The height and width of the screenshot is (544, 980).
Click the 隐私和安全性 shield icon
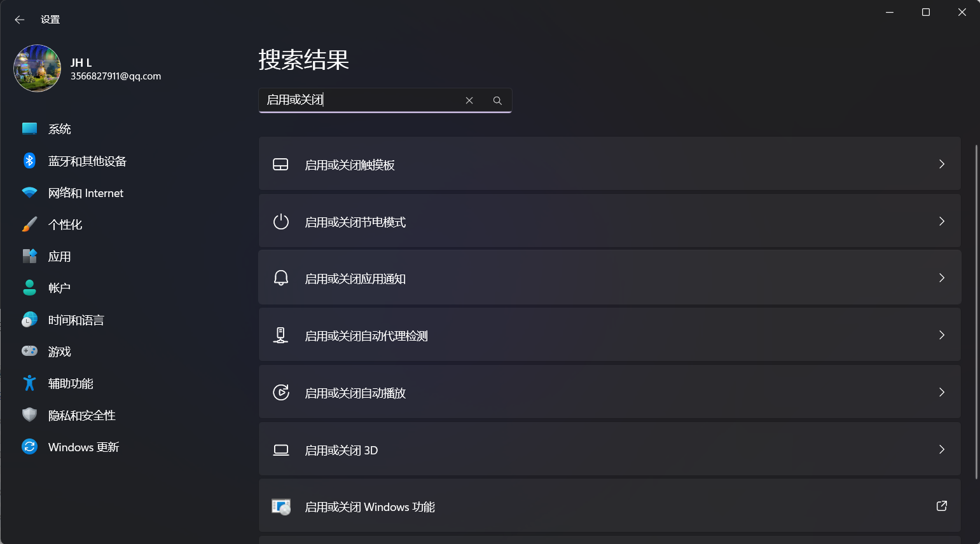[29, 415]
